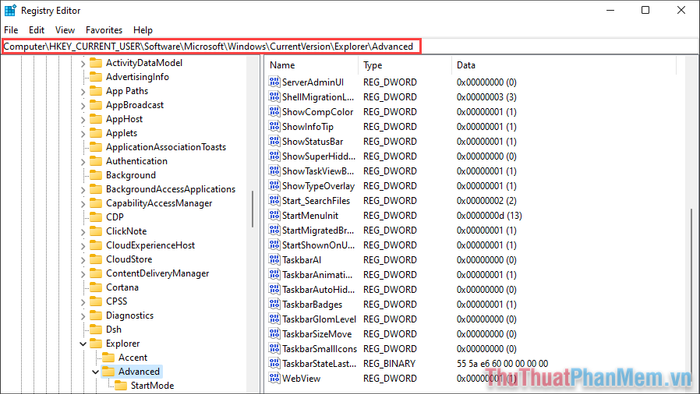Click the 0x0000000d (13) data cell
The image size is (700, 394).
(x=489, y=216)
